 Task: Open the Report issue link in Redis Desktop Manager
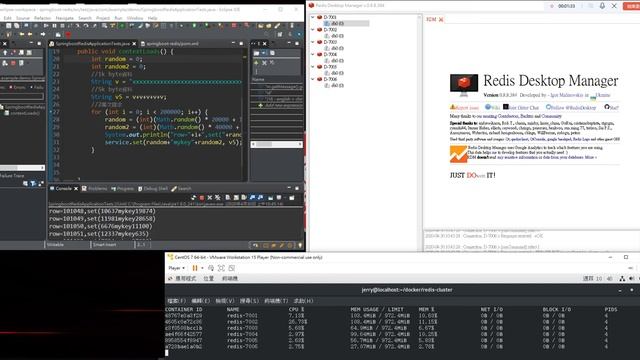tap(464, 107)
